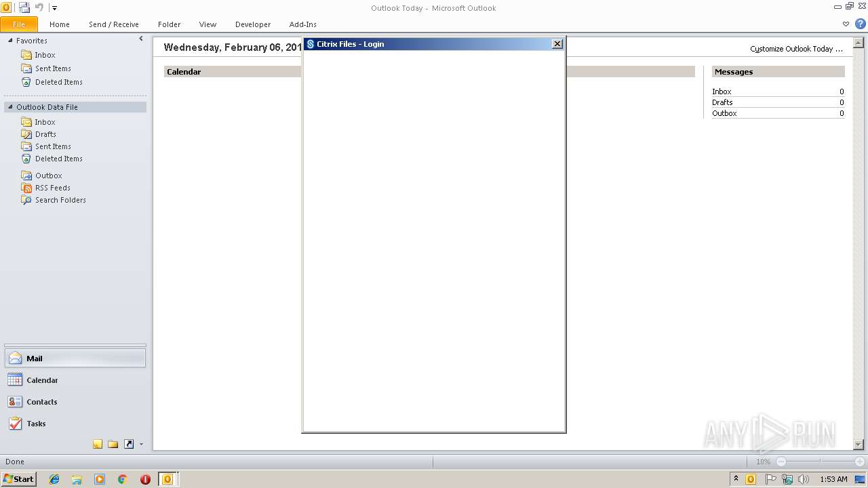
Task: Click the Citrix Files icon in dialog title
Action: pos(311,44)
